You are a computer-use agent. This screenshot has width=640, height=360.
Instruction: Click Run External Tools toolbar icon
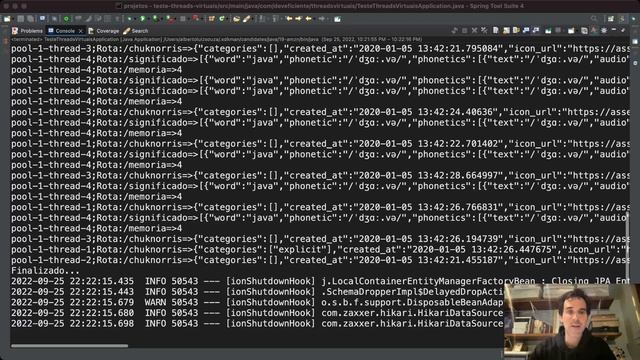tap(169, 19)
